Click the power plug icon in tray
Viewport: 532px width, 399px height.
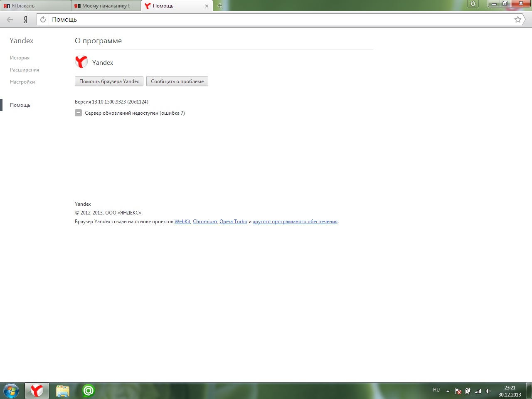click(468, 391)
